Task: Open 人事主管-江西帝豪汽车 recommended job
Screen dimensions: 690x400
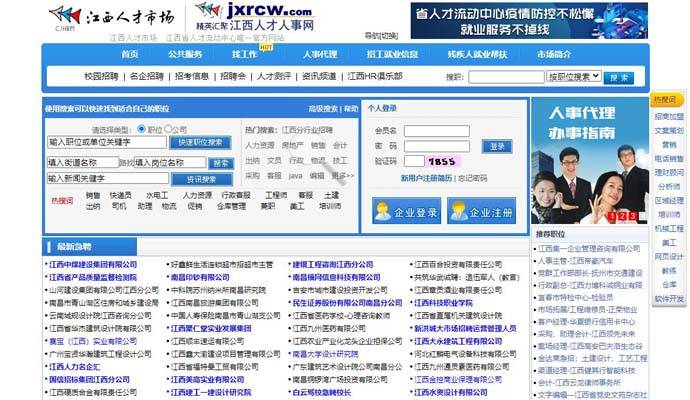Action: [x=576, y=261]
